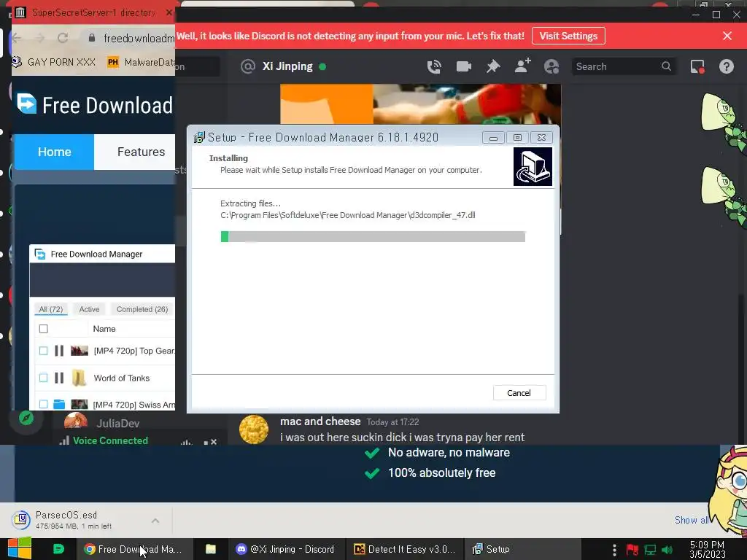Open the Home tab on website

click(x=54, y=152)
